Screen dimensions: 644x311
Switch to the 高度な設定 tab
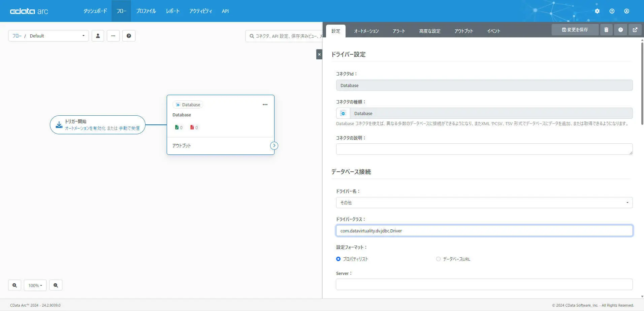pos(430,31)
